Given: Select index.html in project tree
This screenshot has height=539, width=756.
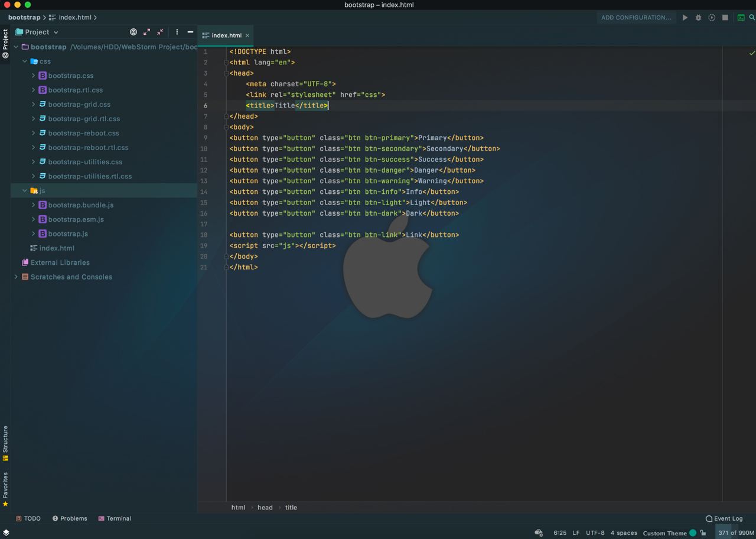Looking at the screenshot, I should pos(57,248).
